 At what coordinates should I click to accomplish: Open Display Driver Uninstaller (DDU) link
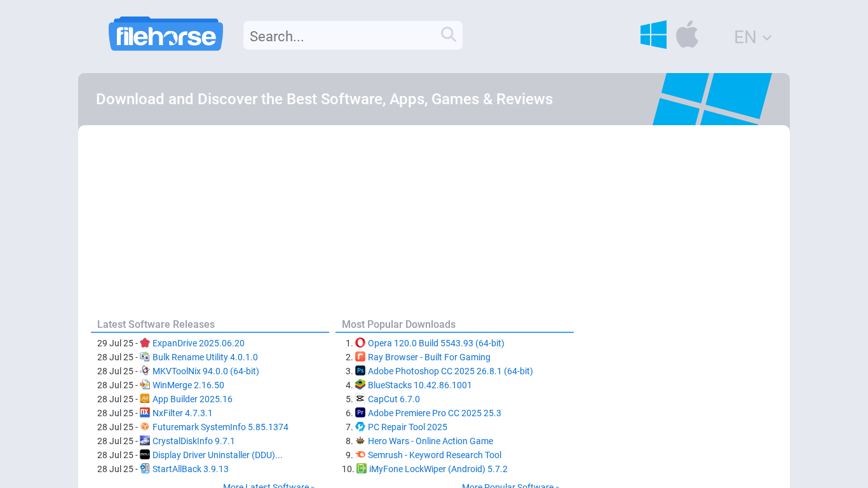point(217,455)
